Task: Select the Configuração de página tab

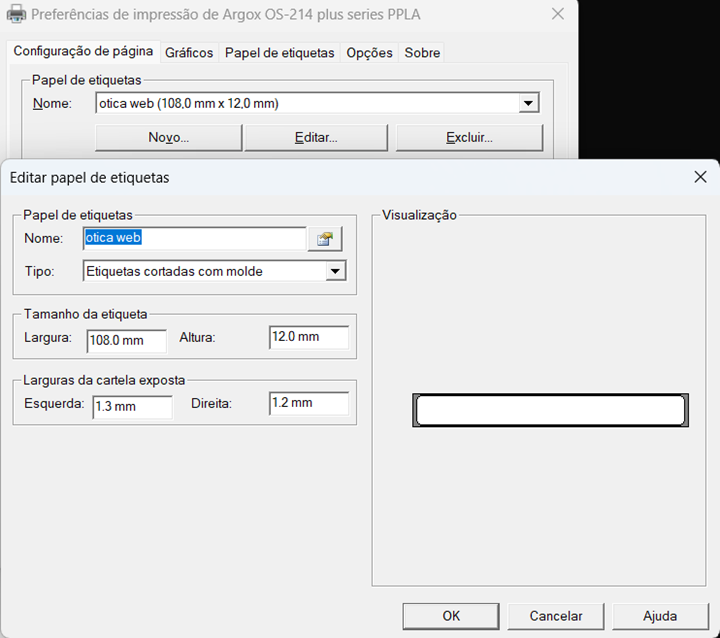Action: point(83,52)
